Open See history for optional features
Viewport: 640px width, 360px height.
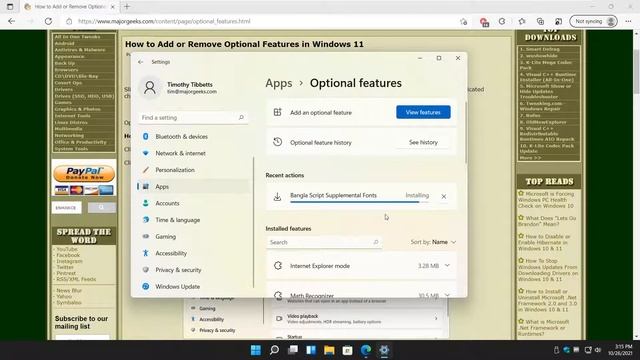pos(423,142)
